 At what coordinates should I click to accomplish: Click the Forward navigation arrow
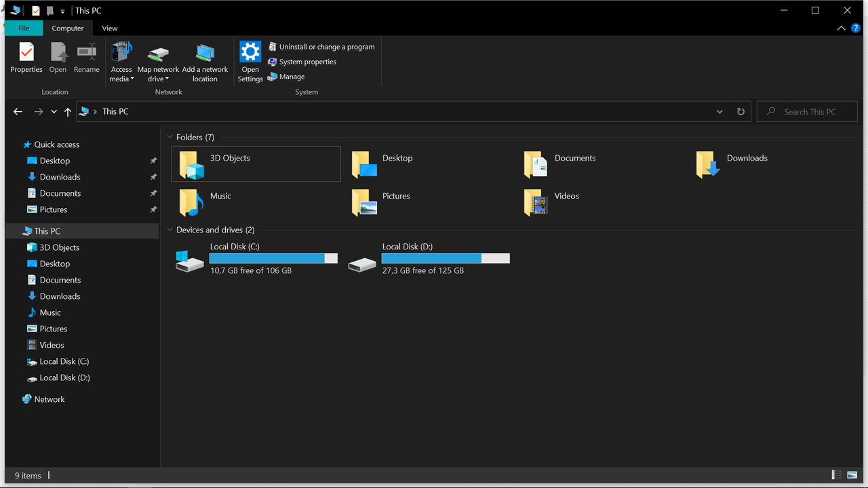pos(38,112)
